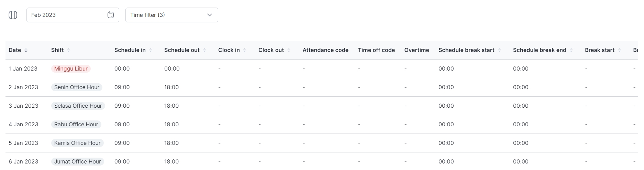Click the Minggu Libur shift tag
Viewport: 644px width, 170px height.
point(71,69)
